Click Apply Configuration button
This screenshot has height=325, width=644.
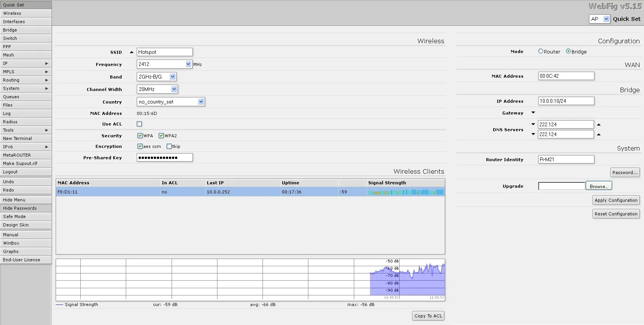tap(616, 200)
